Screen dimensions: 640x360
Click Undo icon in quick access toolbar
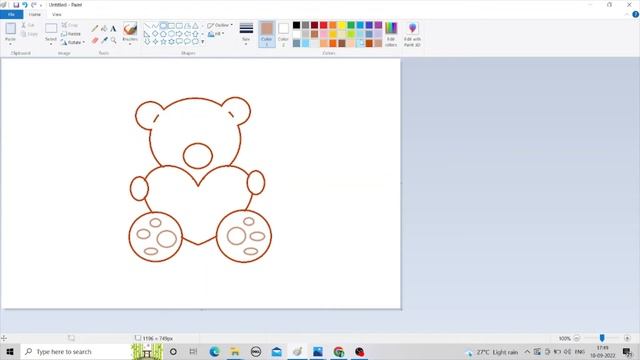(24, 5)
